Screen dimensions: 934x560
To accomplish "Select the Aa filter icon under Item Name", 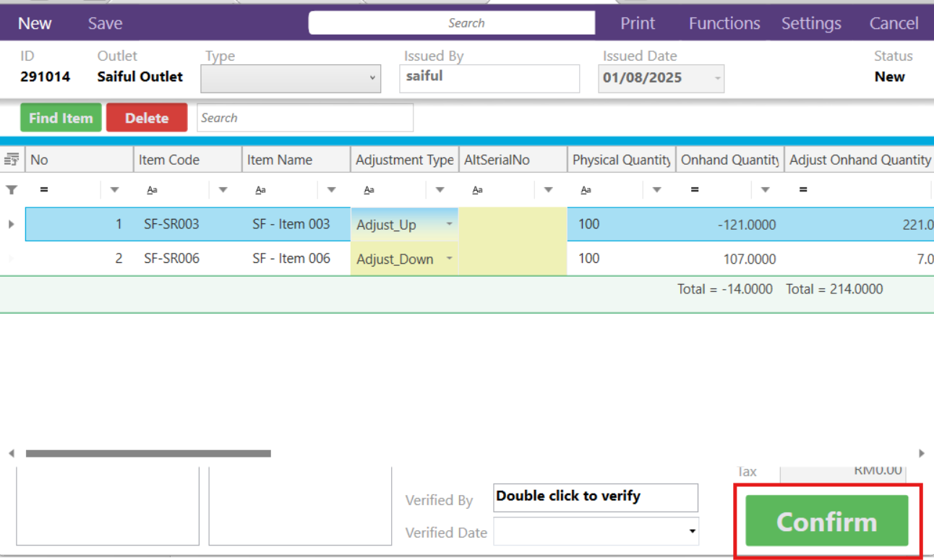I will click(x=260, y=189).
